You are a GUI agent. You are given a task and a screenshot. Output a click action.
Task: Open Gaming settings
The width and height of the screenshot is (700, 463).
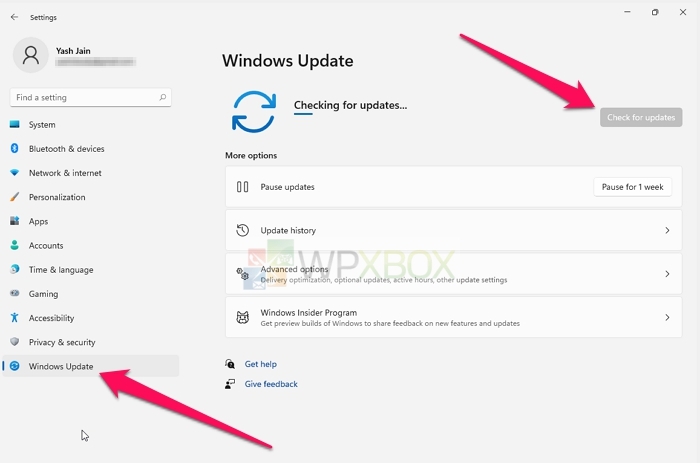coord(91,293)
